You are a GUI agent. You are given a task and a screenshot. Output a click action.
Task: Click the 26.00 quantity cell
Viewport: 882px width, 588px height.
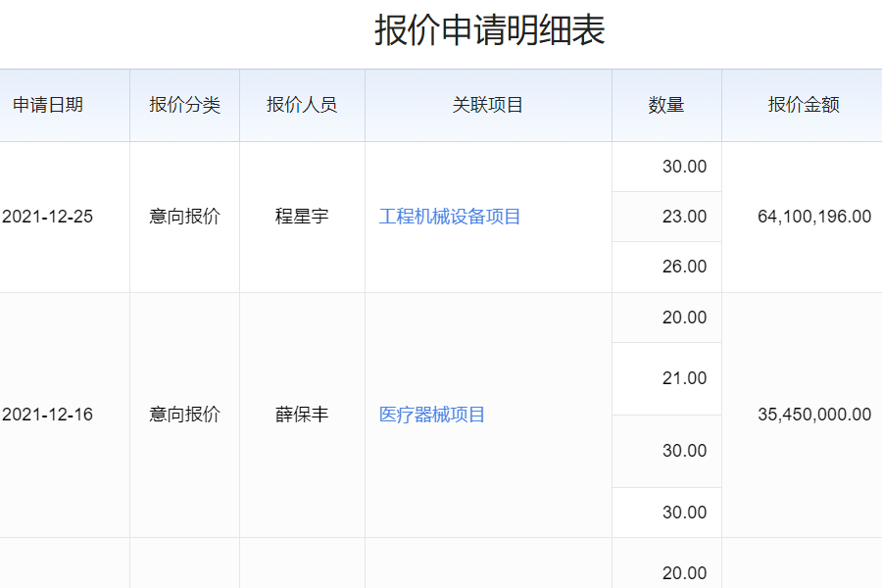(x=684, y=267)
